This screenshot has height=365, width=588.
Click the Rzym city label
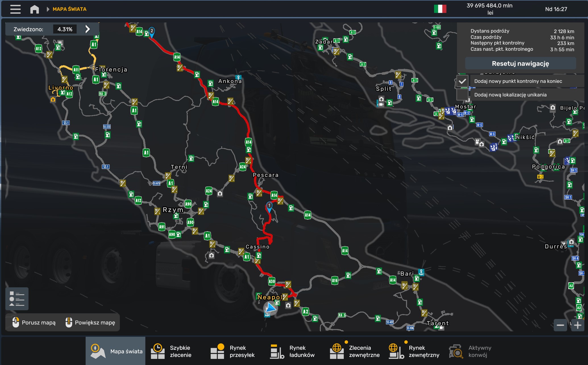pos(173,210)
